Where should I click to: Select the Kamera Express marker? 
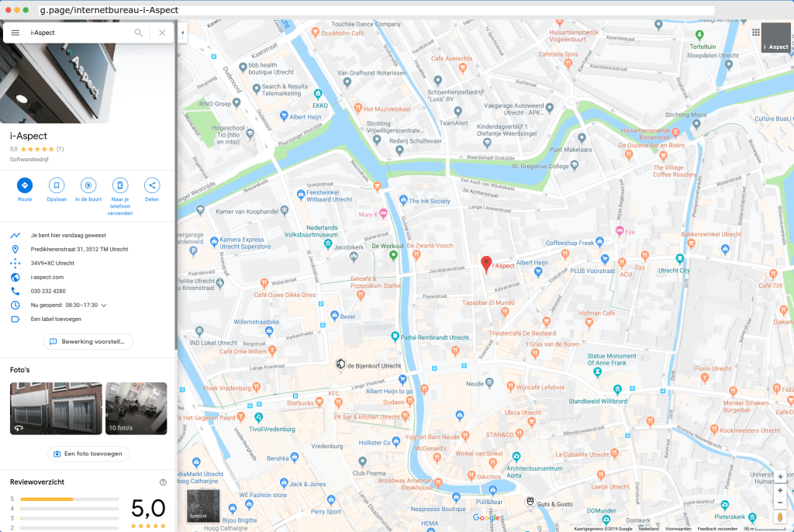point(214,242)
